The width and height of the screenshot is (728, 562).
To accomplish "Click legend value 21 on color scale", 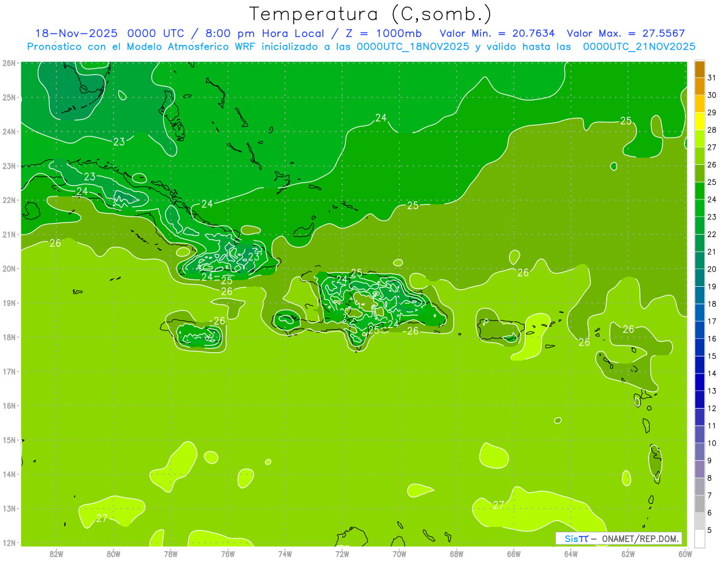I will click(x=712, y=252).
